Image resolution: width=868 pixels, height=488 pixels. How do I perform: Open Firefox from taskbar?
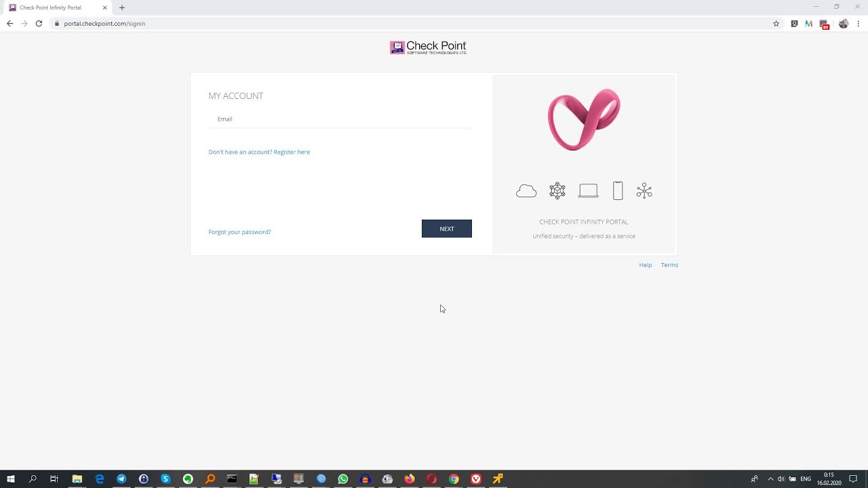click(x=410, y=479)
